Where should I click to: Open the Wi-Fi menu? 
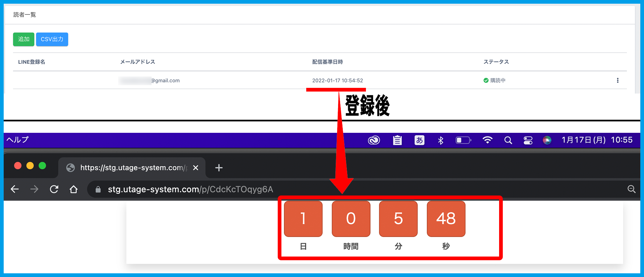487,140
